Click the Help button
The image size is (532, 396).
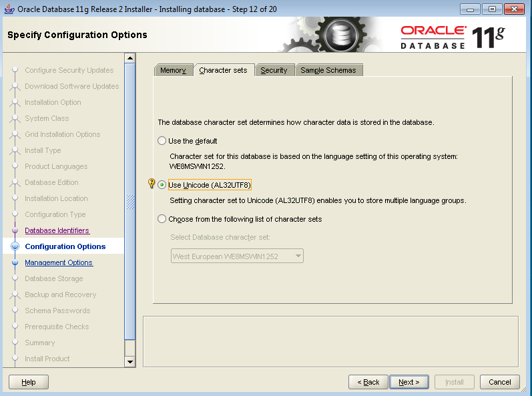coord(29,382)
